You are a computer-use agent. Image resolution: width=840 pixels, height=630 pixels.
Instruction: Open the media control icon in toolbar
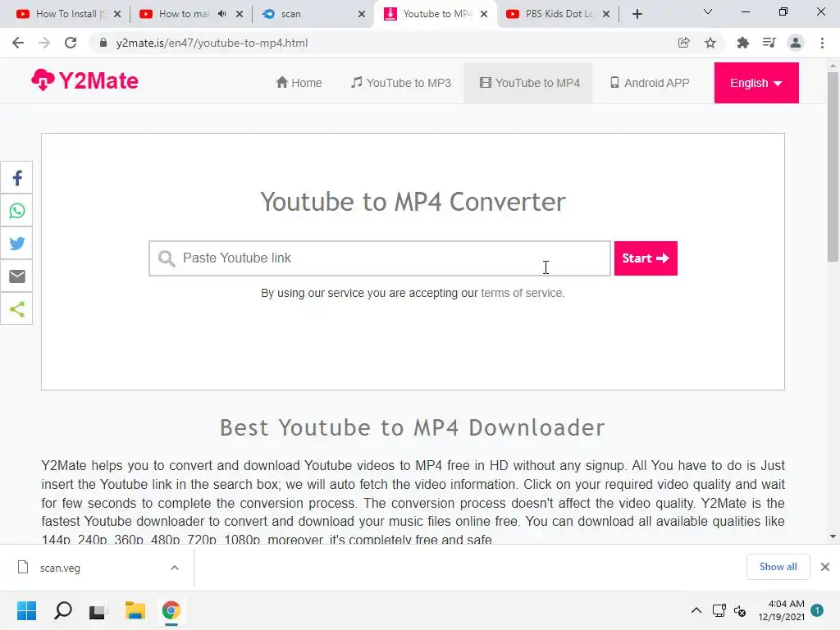tap(769, 43)
